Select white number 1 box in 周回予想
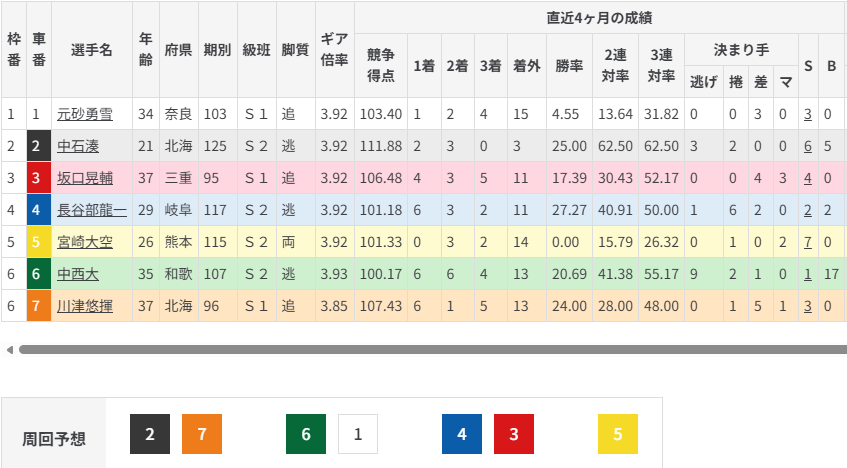847x468 pixels. click(358, 434)
